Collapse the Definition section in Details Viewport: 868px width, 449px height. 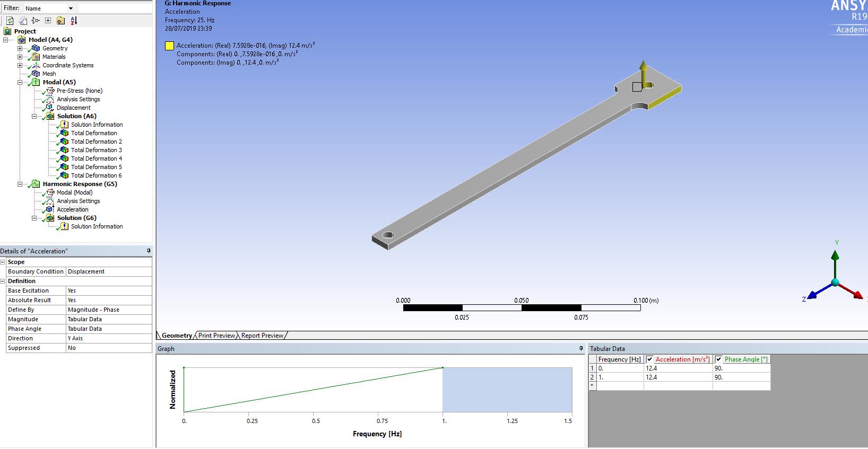(3, 281)
